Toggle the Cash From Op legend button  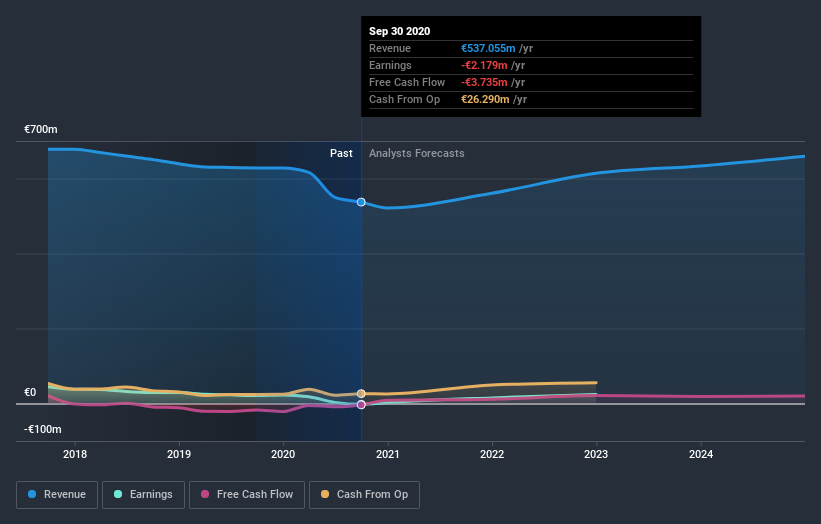(364, 495)
